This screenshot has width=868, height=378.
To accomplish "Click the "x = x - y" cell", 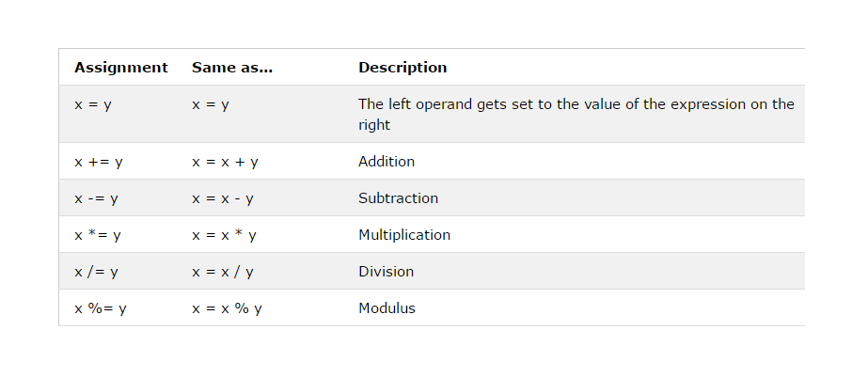I will [223, 198].
